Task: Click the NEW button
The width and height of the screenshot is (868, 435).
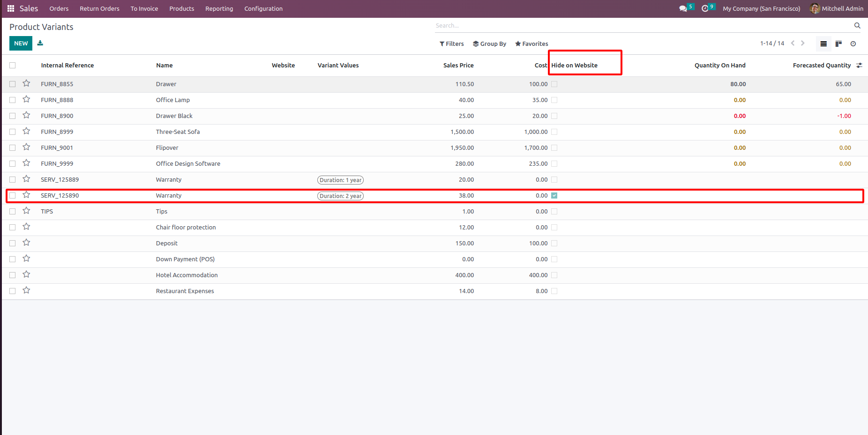Action: coord(21,43)
